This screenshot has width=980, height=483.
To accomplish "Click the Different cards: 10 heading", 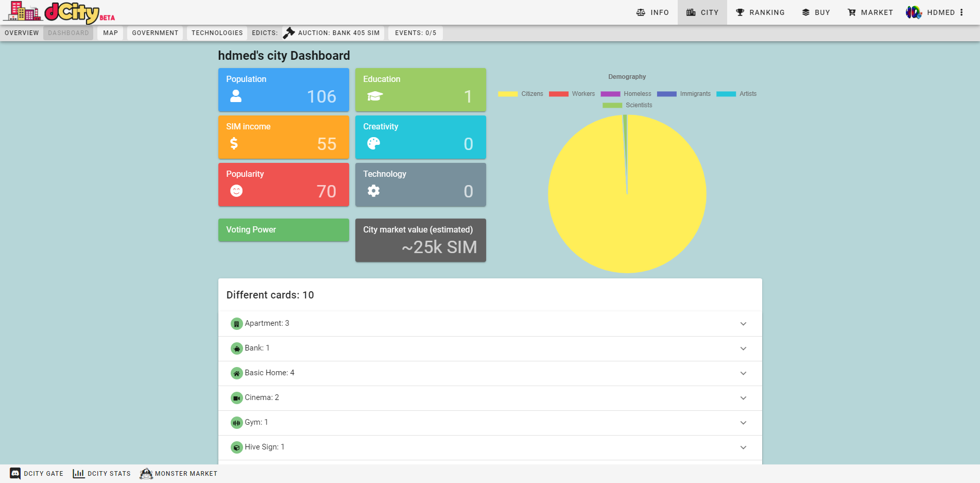I will click(270, 295).
